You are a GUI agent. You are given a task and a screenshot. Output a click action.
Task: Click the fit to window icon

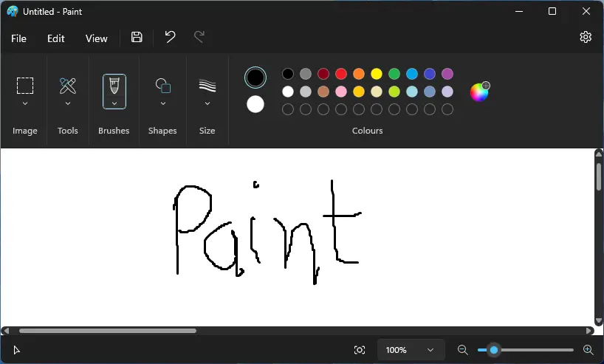360,350
